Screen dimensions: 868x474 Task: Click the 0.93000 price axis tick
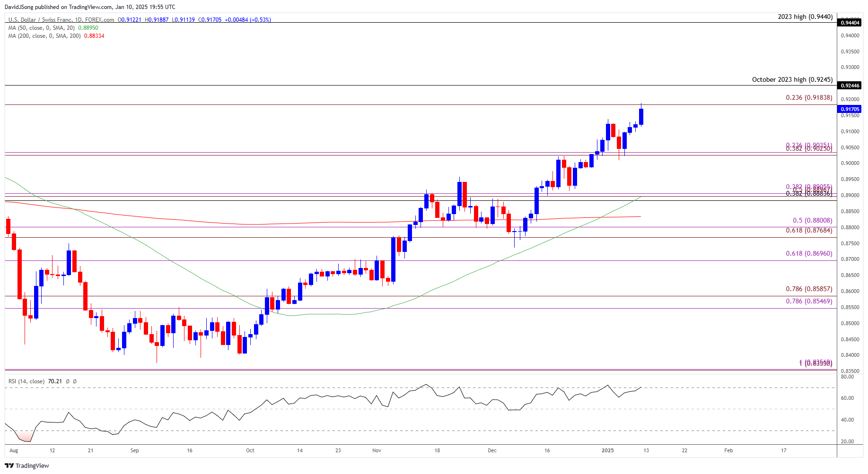click(850, 68)
